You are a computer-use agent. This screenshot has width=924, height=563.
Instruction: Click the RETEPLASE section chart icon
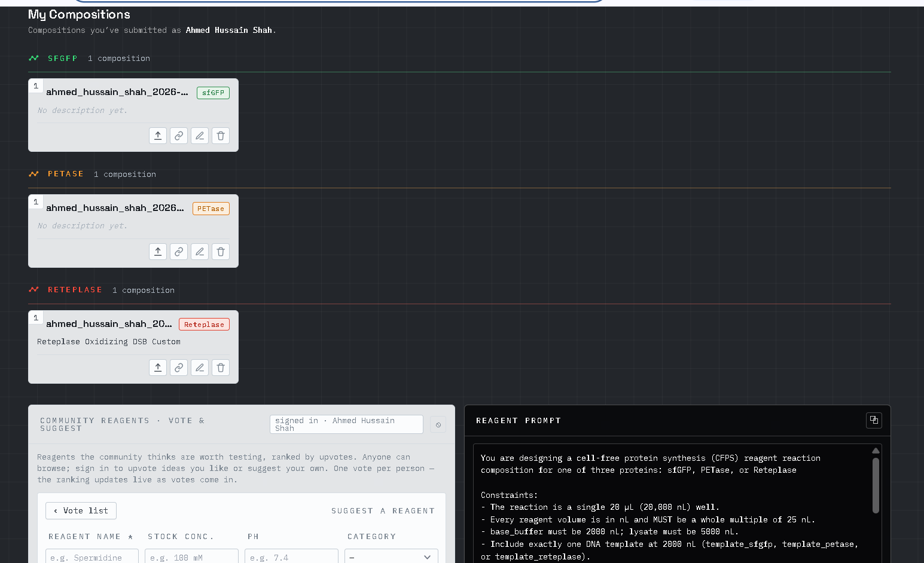pos(33,290)
